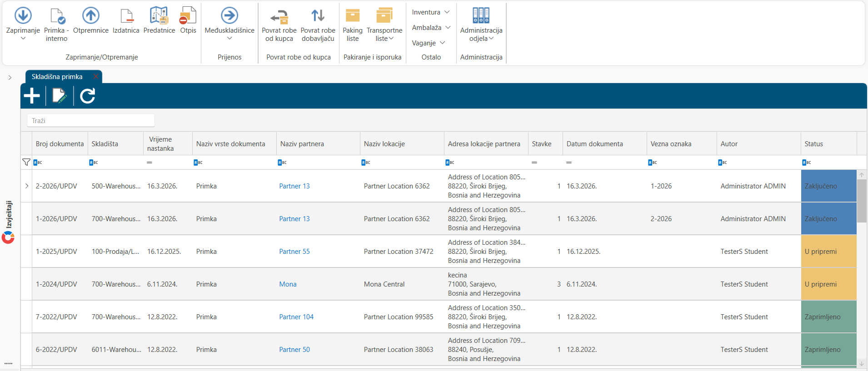This screenshot has width=868, height=371.
Task: Add a new Skladišna primka with plus icon
Action: 32,96
